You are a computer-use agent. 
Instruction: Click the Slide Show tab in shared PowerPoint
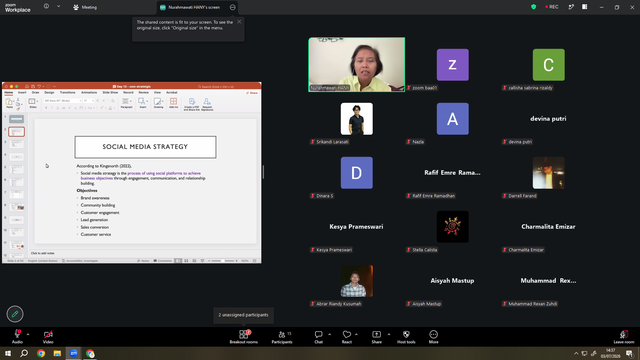click(110, 93)
